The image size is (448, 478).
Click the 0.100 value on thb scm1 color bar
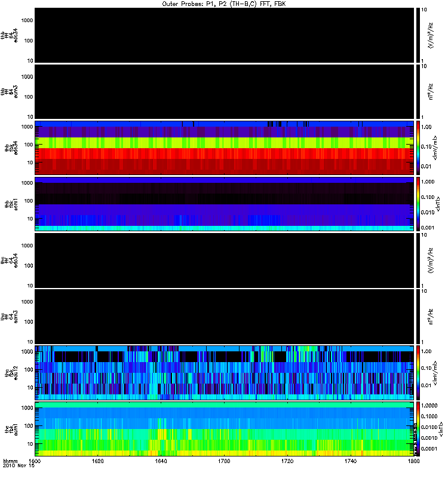[428, 197]
